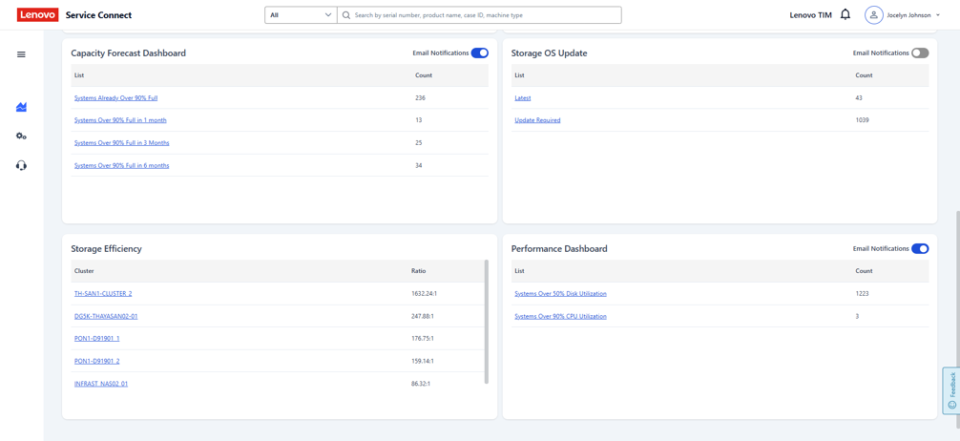
Task: Open the Update Required link
Action: tap(537, 120)
